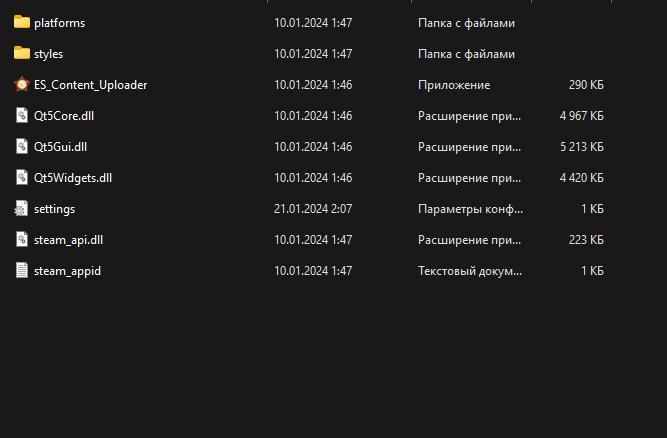
Task: Click the styles folder icon
Action: [x=22, y=53]
